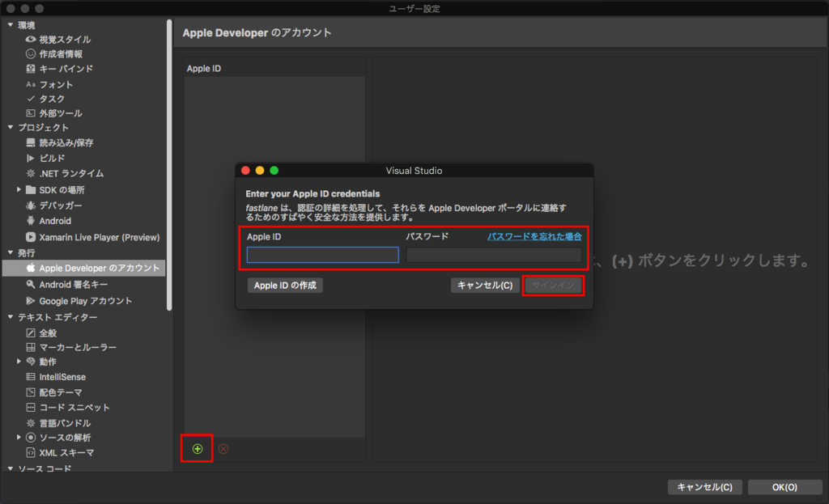Click キャンセル(C) in the Visual Studio dialog
829x504 pixels.
tap(485, 286)
